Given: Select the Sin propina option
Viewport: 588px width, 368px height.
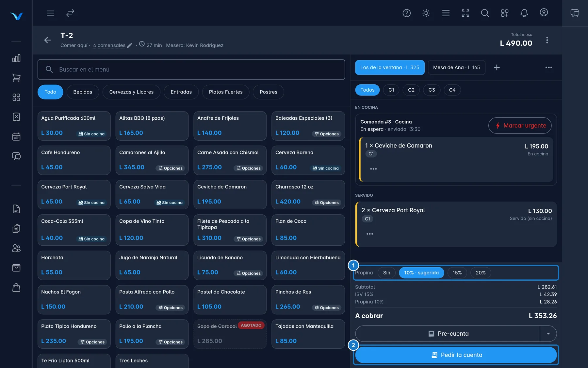Looking at the screenshot, I should click(x=386, y=273).
